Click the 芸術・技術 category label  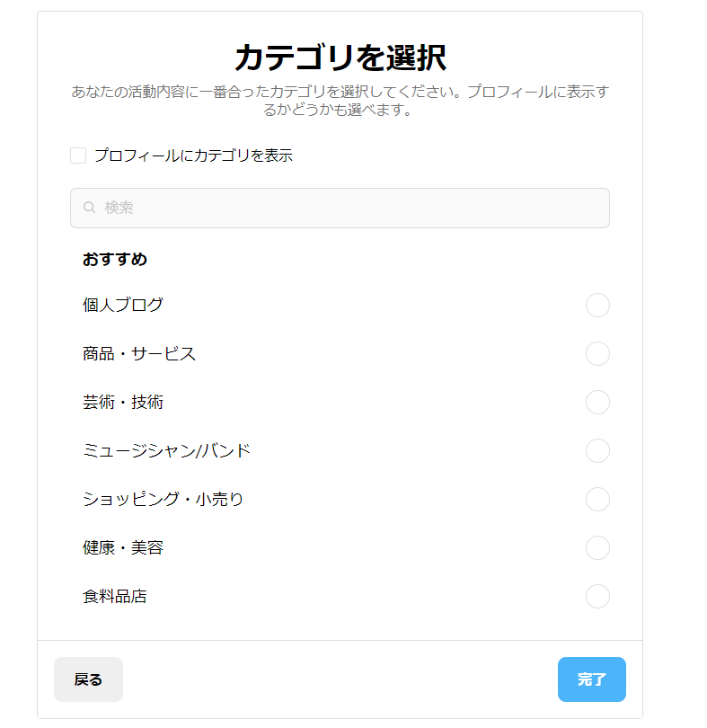pos(123,403)
